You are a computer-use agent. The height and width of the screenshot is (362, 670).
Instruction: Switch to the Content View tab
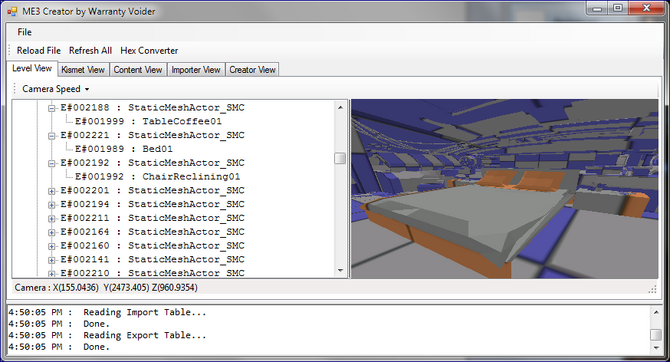[138, 70]
